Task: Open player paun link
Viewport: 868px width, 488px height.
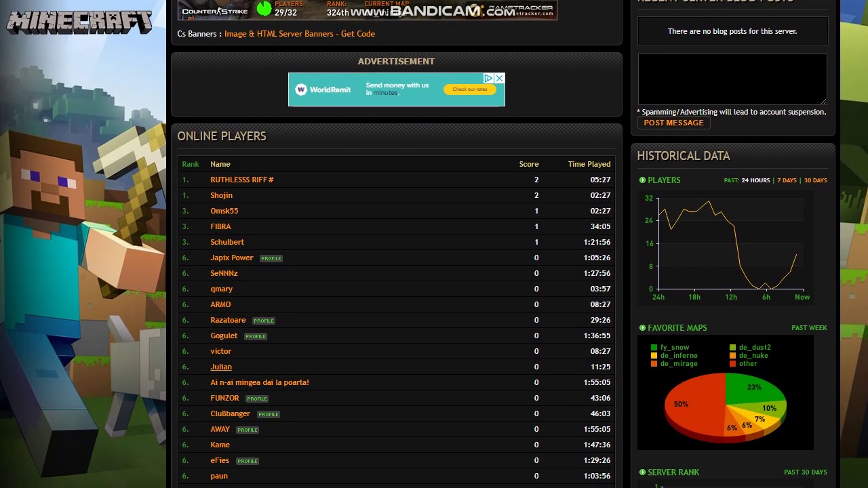Action: tap(219, 476)
